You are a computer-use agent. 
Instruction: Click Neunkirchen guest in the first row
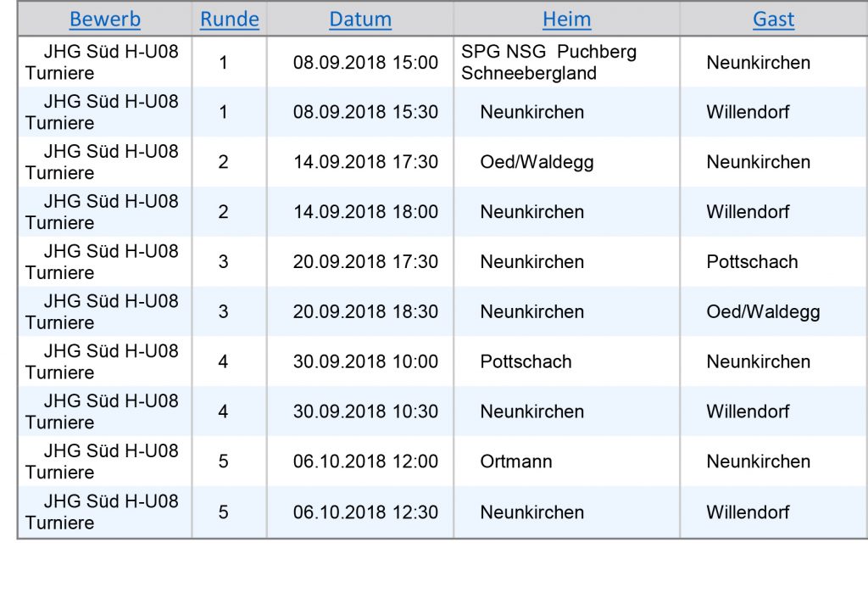coord(758,63)
